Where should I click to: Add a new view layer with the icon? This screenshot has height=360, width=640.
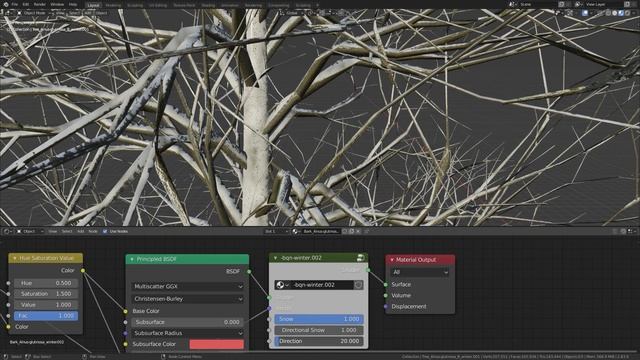[x=627, y=4]
